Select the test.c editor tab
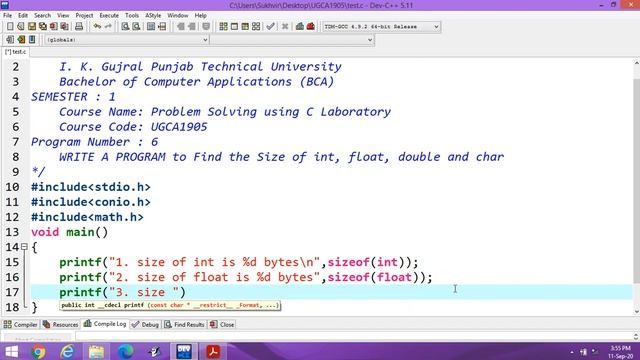The width and height of the screenshot is (640, 360). (15, 52)
